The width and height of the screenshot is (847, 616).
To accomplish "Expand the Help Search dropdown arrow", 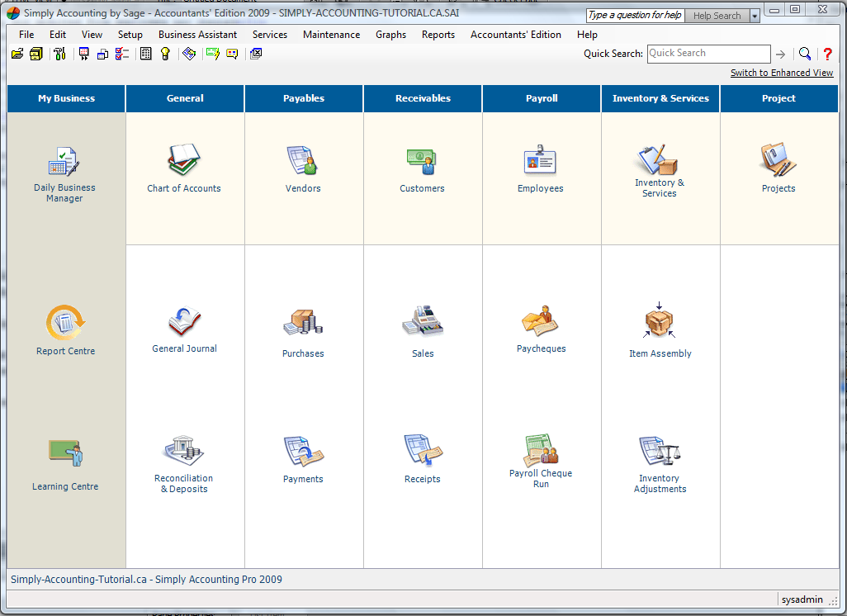I will pyautogui.click(x=755, y=16).
